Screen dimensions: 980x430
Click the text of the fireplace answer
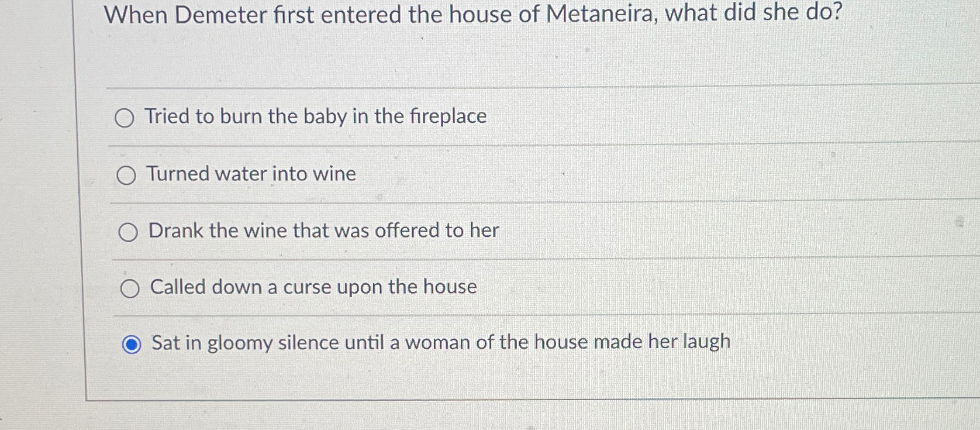click(316, 116)
